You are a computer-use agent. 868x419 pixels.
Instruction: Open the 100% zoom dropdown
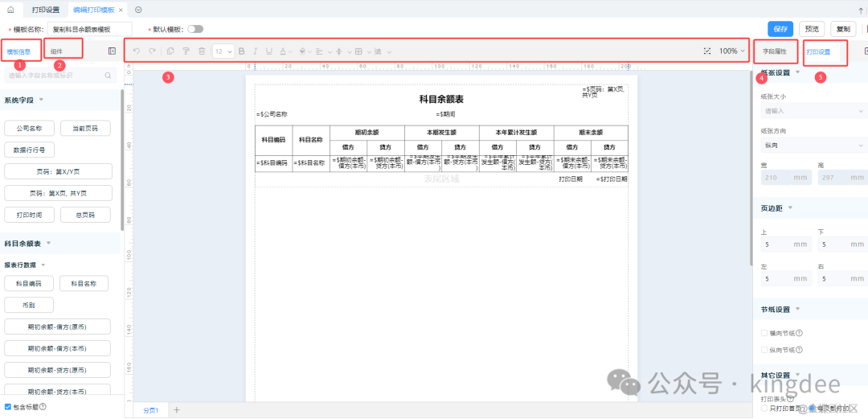732,51
